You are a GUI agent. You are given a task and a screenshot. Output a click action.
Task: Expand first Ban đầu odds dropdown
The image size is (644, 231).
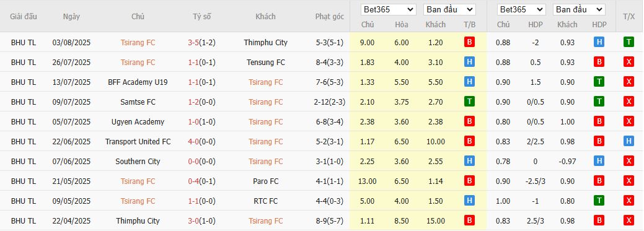[x=449, y=9]
